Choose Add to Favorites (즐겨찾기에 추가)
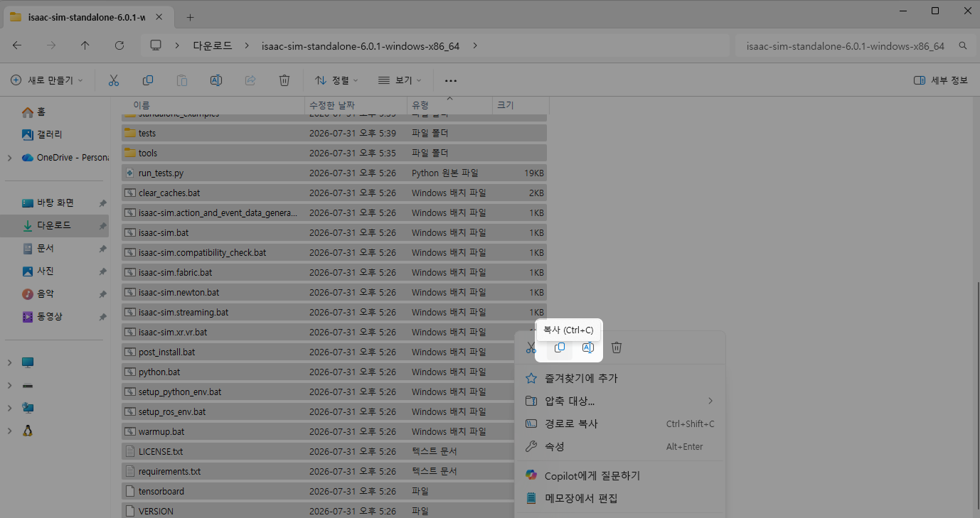 click(x=619, y=378)
